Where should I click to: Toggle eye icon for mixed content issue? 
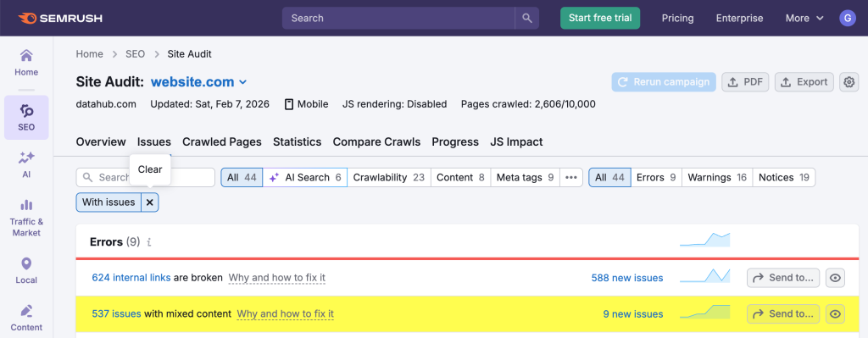coord(835,314)
